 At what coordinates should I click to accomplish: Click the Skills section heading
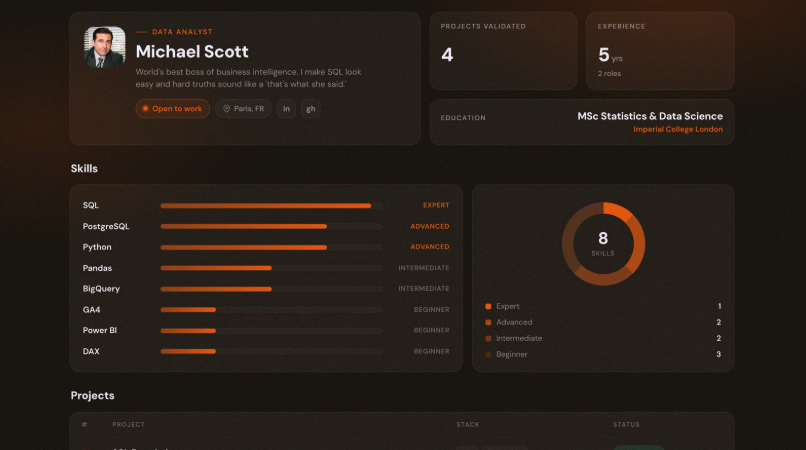(84, 169)
